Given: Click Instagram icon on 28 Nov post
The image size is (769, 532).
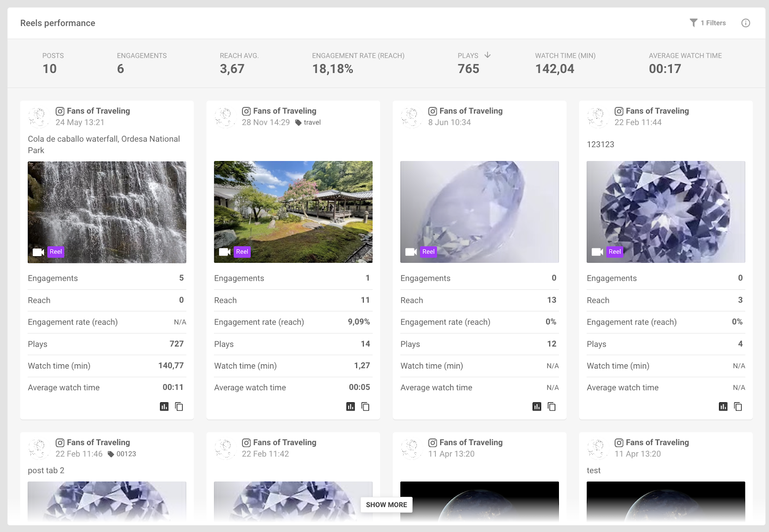Looking at the screenshot, I should pyautogui.click(x=246, y=111).
